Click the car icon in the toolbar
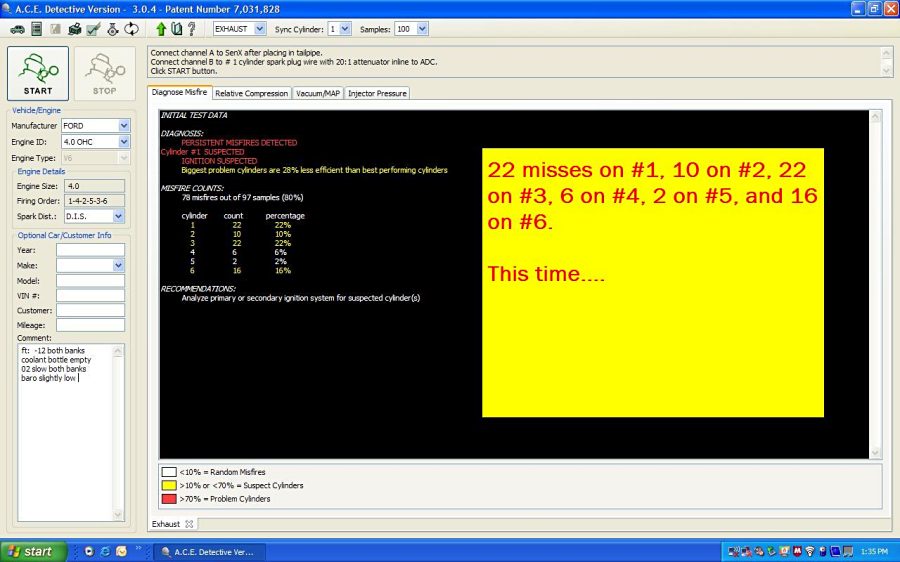900x562 pixels. [17, 29]
